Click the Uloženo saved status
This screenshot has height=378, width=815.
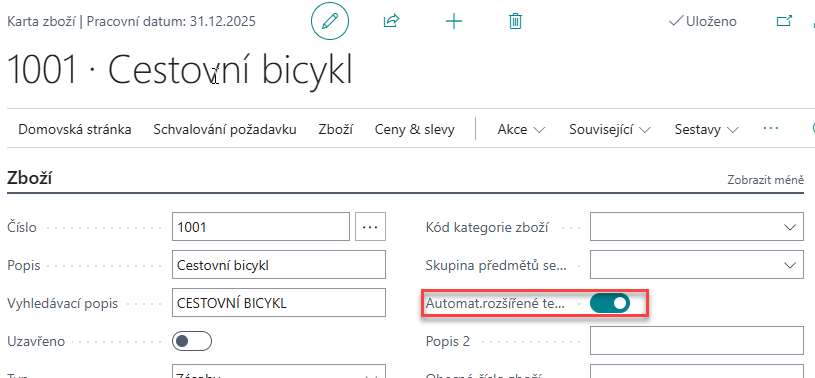703,21
